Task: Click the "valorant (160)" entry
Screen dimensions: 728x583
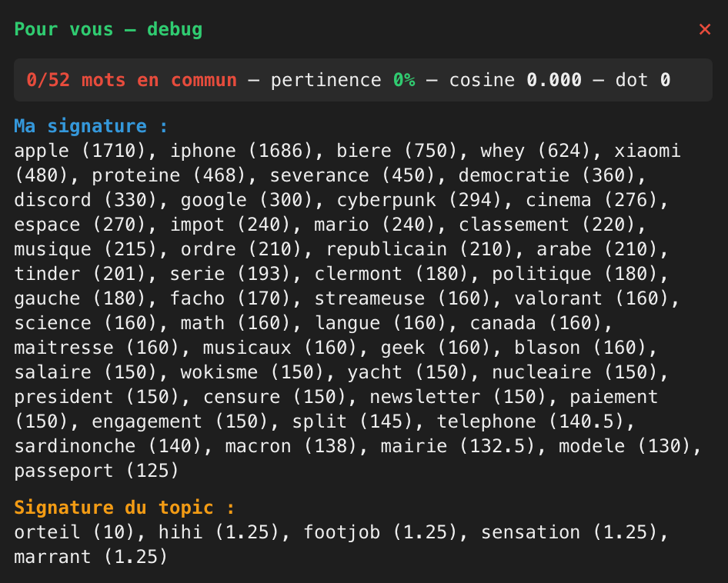Action: (x=586, y=298)
